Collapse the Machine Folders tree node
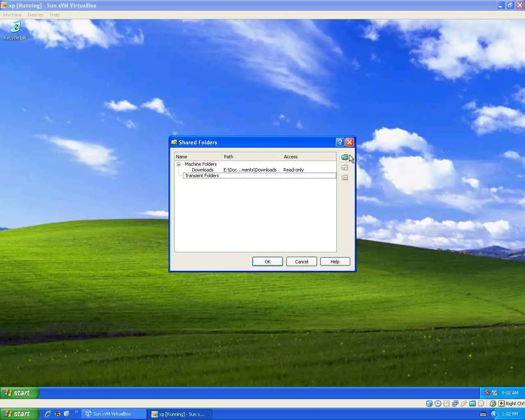This screenshot has height=420, width=525. click(x=179, y=164)
